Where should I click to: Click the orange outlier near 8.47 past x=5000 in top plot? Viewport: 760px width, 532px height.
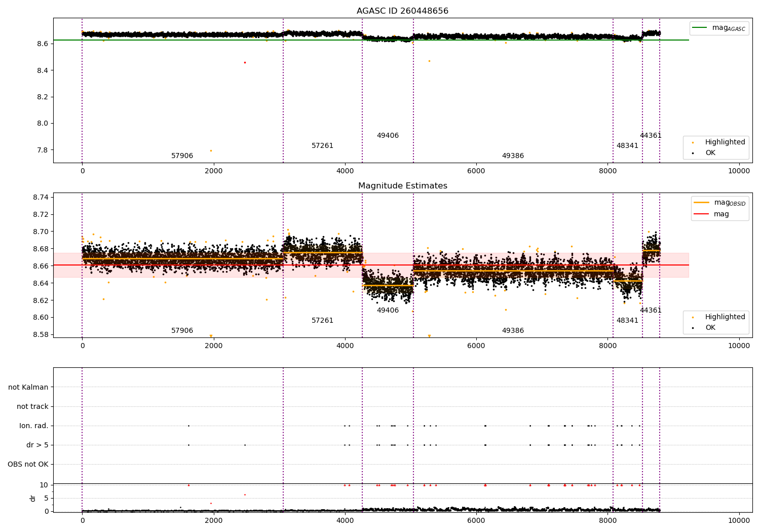[x=429, y=61]
